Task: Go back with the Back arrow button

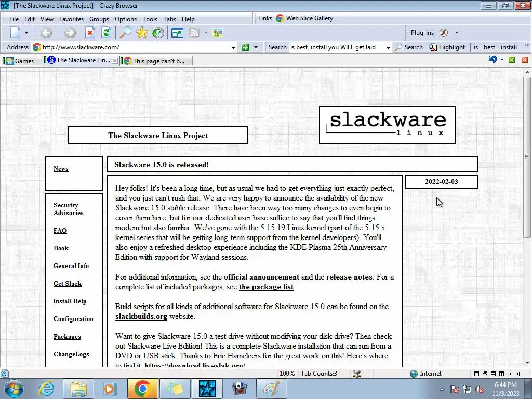Action: 46,33
